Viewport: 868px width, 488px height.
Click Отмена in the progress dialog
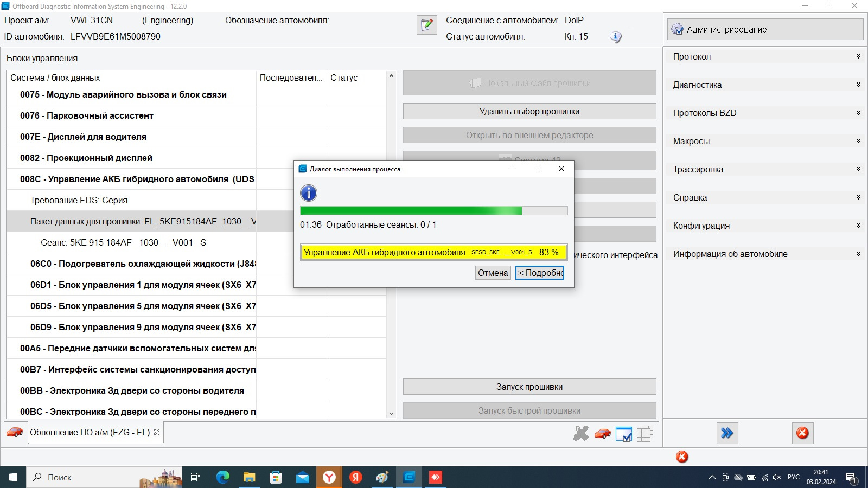(x=493, y=273)
